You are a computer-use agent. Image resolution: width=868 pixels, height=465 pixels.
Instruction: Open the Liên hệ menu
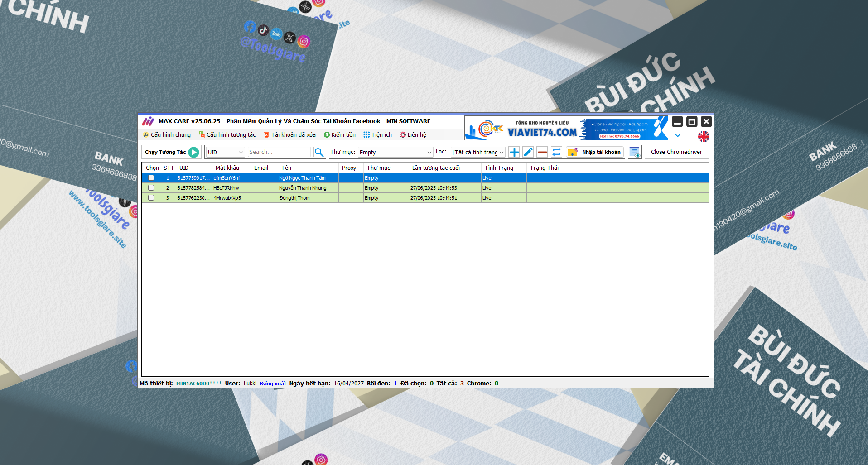click(413, 135)
